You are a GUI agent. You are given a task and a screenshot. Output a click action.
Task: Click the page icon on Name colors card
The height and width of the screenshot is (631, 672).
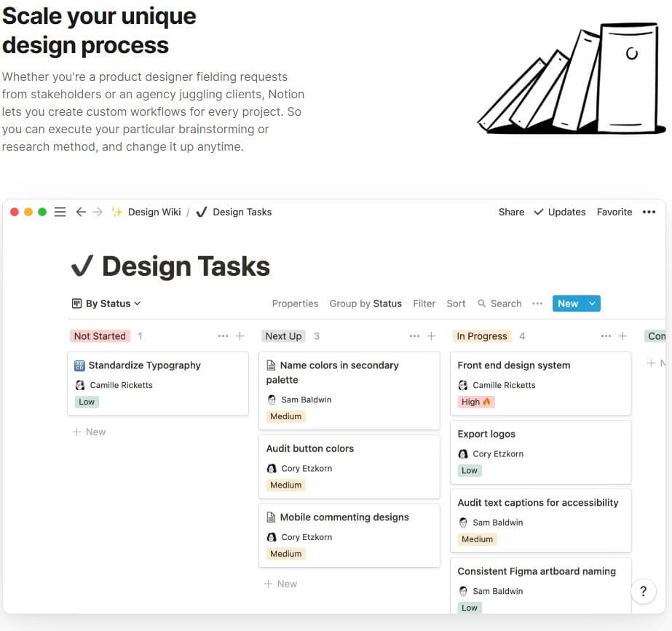point(272,365)
